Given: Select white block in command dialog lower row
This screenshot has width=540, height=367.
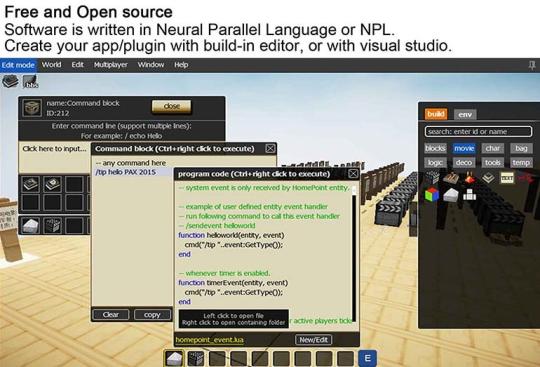Looking at the screenshot, I should 31,226.
